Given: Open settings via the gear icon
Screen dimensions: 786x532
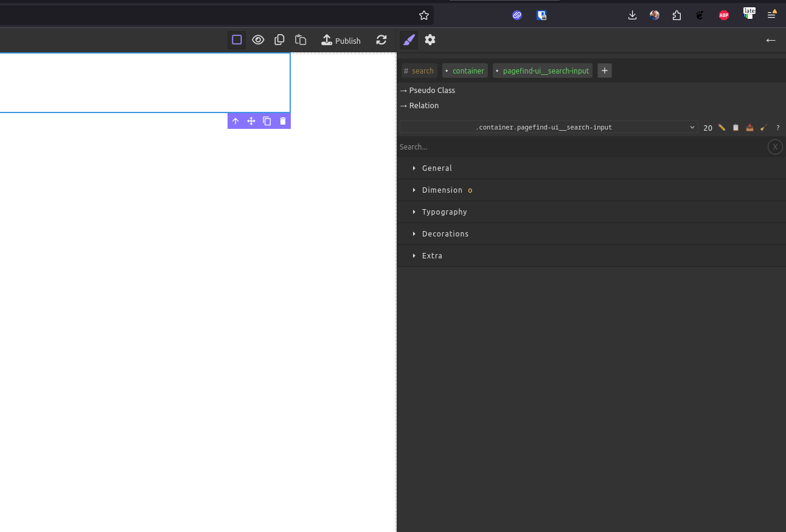Looking at the screenshot, I should 430,40.
